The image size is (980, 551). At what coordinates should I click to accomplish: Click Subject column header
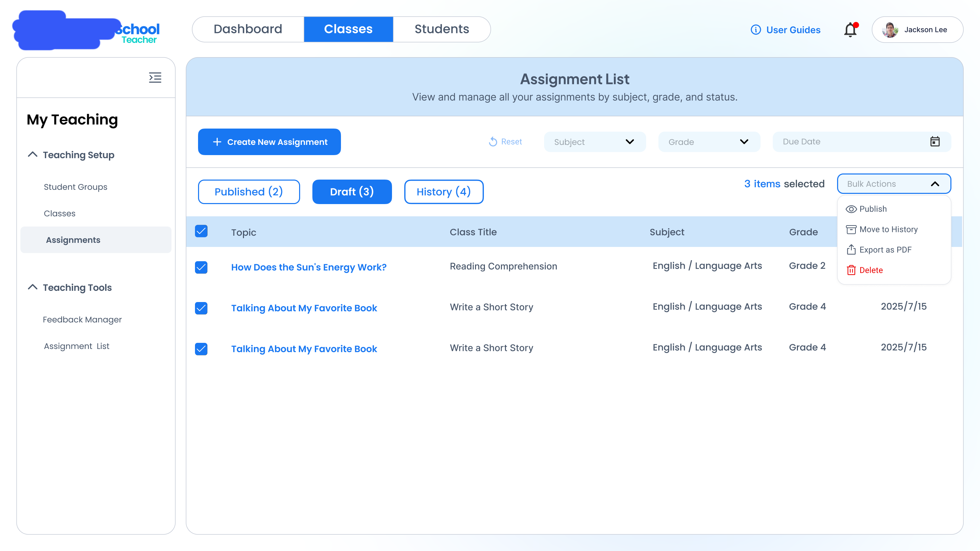tap(667, 232)
